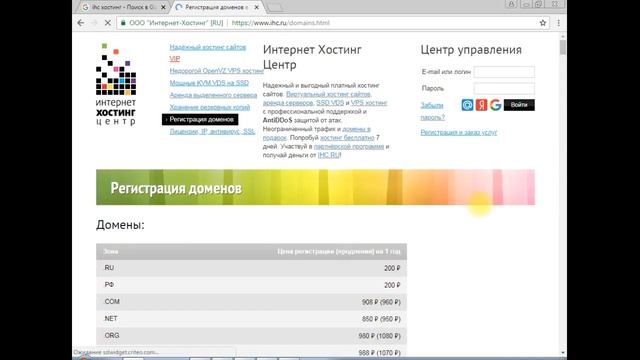Follow the аренда серверов link
The height and width of the screenshot is (360, 640).
point(288,103)
